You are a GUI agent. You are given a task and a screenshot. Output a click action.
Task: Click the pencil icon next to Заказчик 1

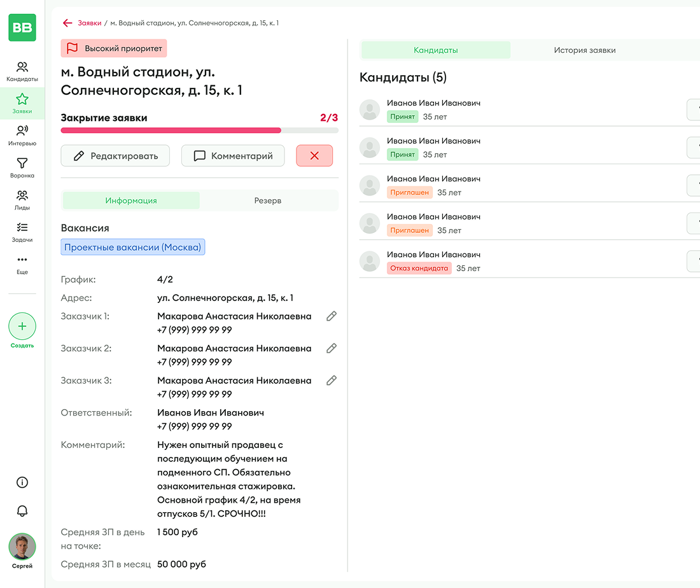(331, 316)
